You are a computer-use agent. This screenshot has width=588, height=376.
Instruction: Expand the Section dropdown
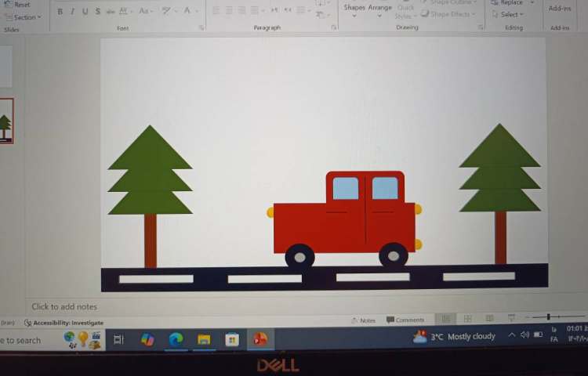[x=24, y=17]
